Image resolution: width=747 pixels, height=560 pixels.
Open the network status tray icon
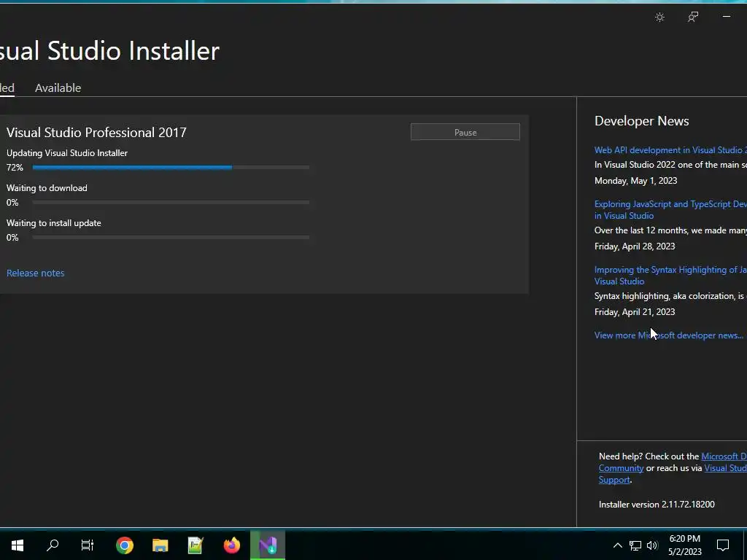[635, 545]
